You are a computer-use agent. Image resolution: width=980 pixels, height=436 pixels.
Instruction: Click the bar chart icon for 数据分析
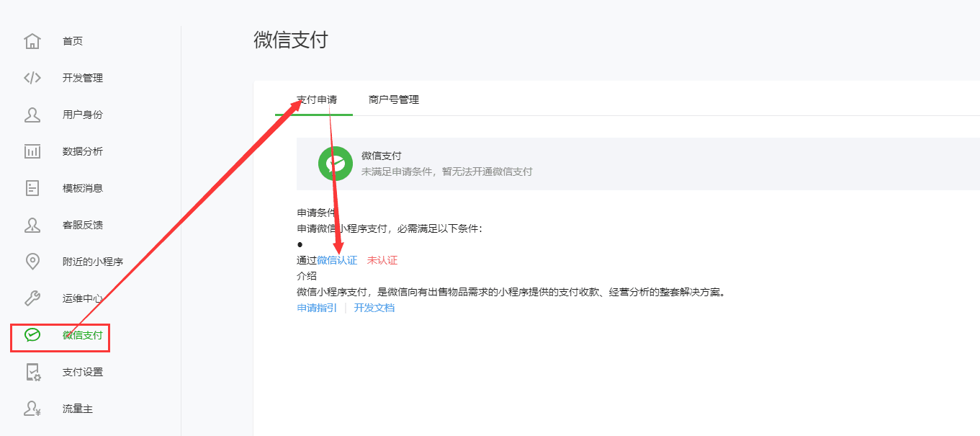(x=32, y=151)
